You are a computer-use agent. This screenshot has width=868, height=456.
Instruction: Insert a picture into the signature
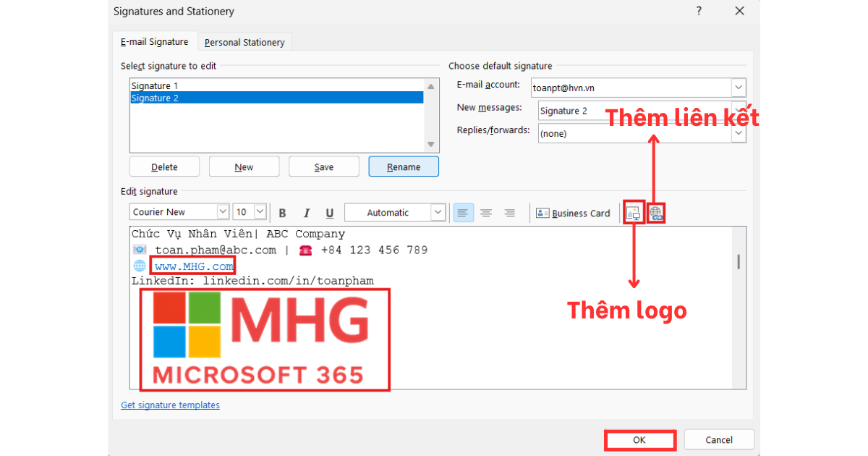(x=634, y=213)
